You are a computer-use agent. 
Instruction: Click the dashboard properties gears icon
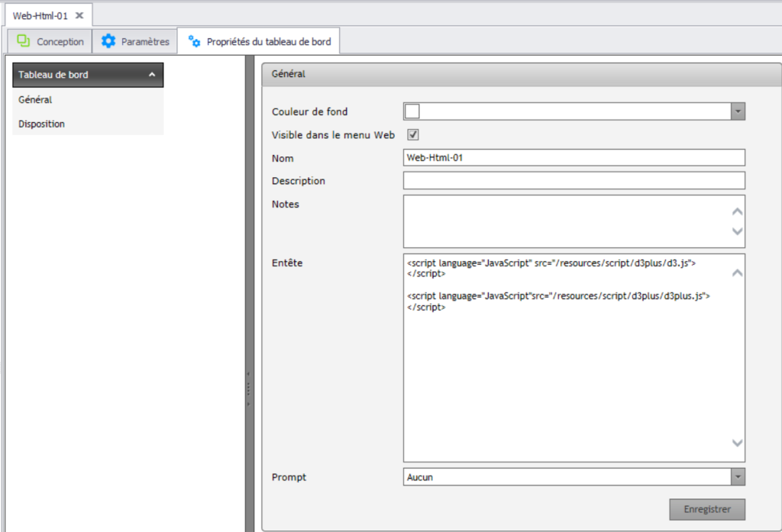[x=195, y=41]
